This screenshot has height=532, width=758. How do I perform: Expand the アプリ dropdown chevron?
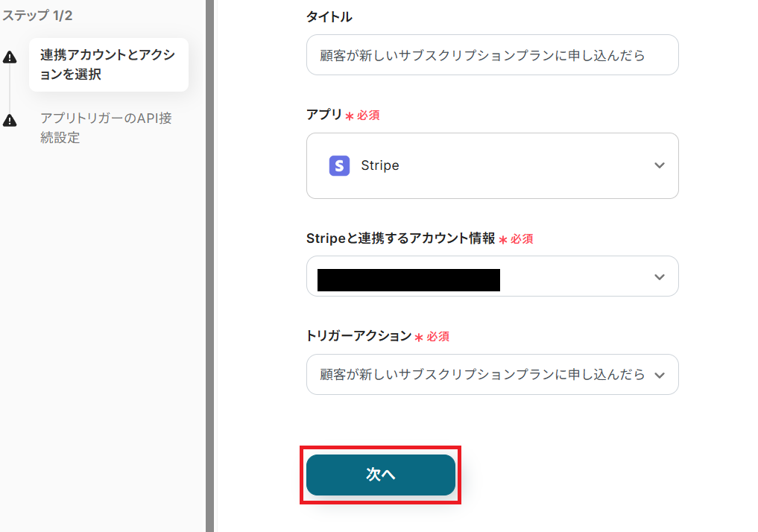click(x=659, y=165)
